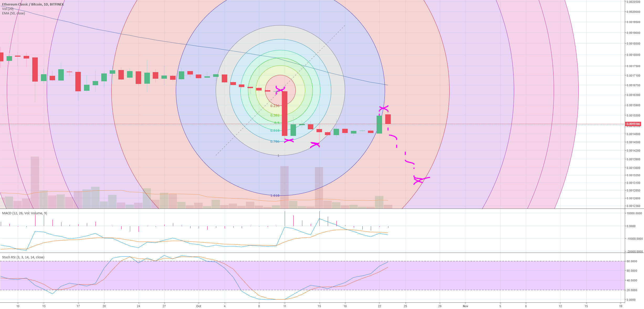This screenshot has height=309, width=644.
Task: Click the 20.0000 Stoch RSI axis label
Action: 631,290
